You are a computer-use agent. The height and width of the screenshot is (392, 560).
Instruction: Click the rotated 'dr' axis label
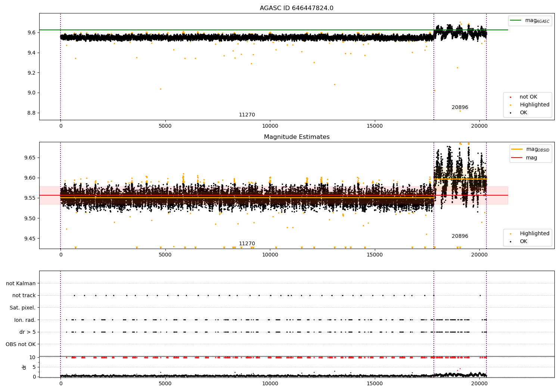coord(24,367)
